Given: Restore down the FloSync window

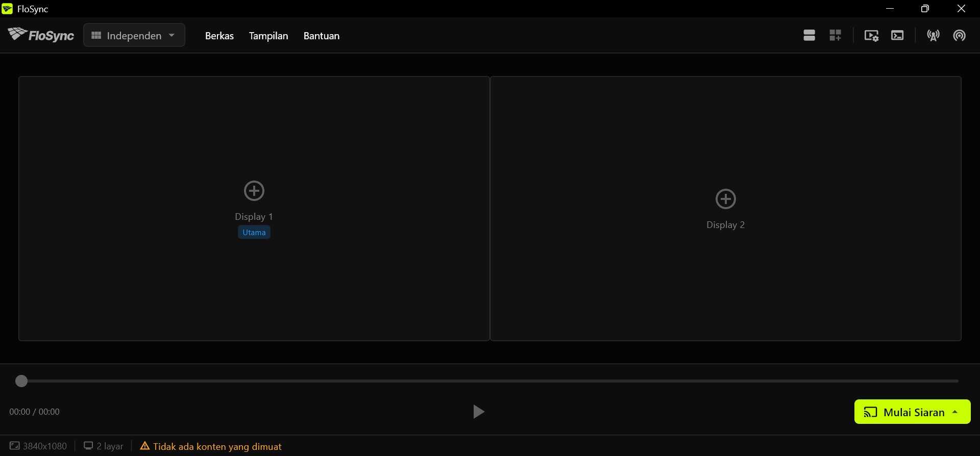Looking at the screenshot, I should pos(925,9).
